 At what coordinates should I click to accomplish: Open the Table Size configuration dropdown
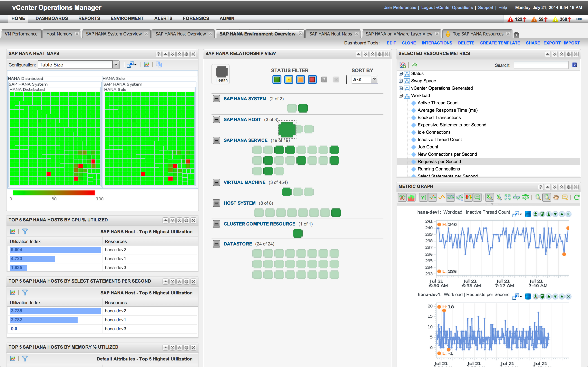tap(116, 65)
